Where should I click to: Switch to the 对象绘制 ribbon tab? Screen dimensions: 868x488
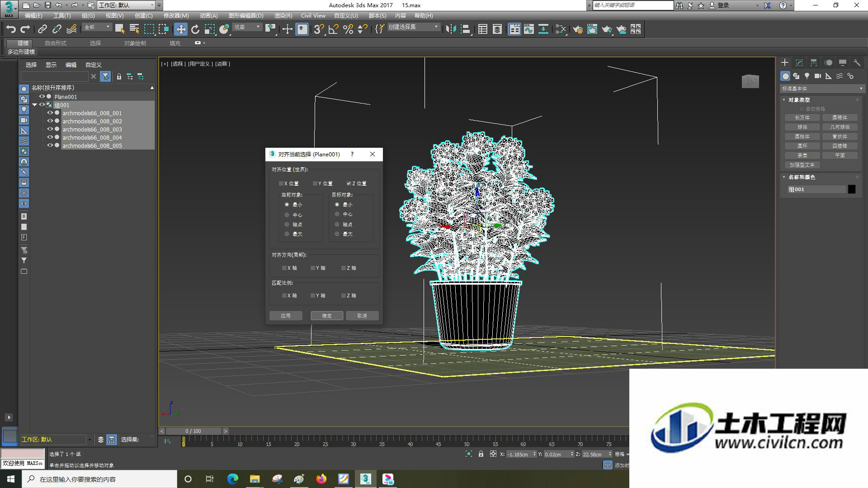tap(135, 43)
